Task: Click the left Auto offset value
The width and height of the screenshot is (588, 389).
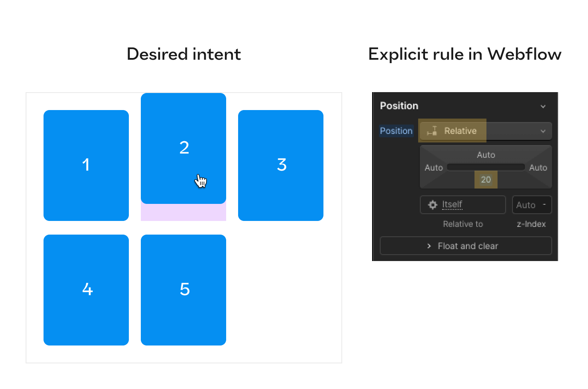Action: pos(434,167)
